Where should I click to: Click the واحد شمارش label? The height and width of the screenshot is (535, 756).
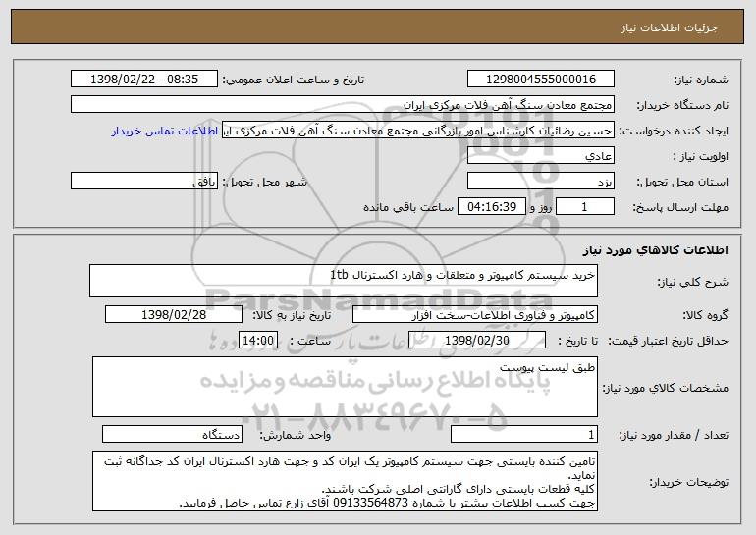pyautogui.click(x=296, y=435)
